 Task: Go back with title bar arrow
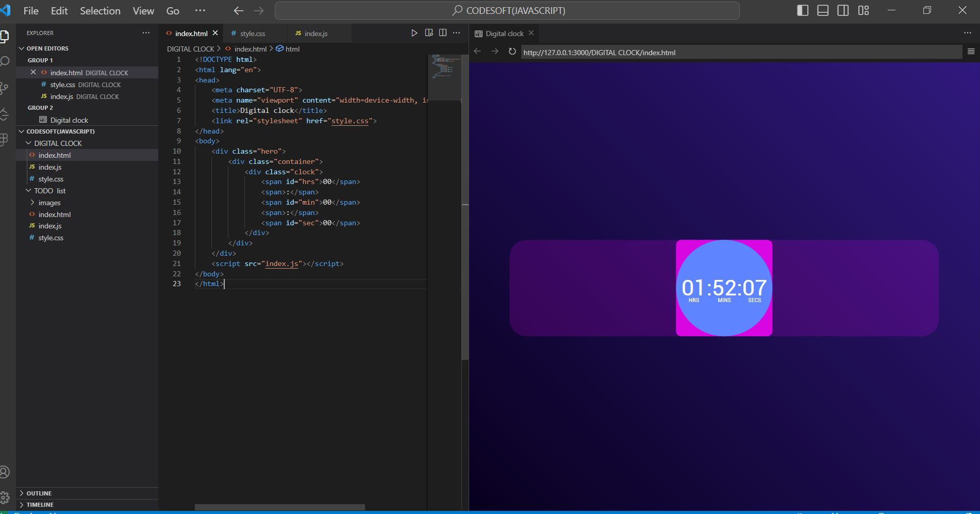point(238,11)
